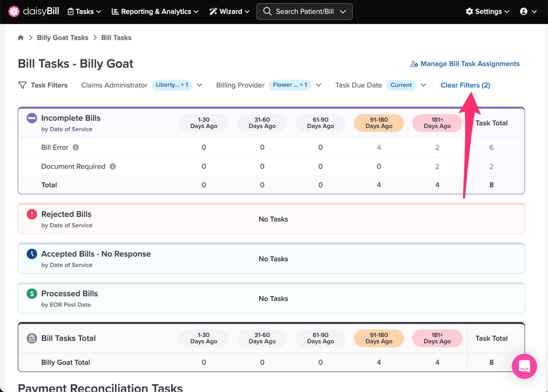
Task: Open Manage Bill Task Assignments
Action: pos(465,64)
